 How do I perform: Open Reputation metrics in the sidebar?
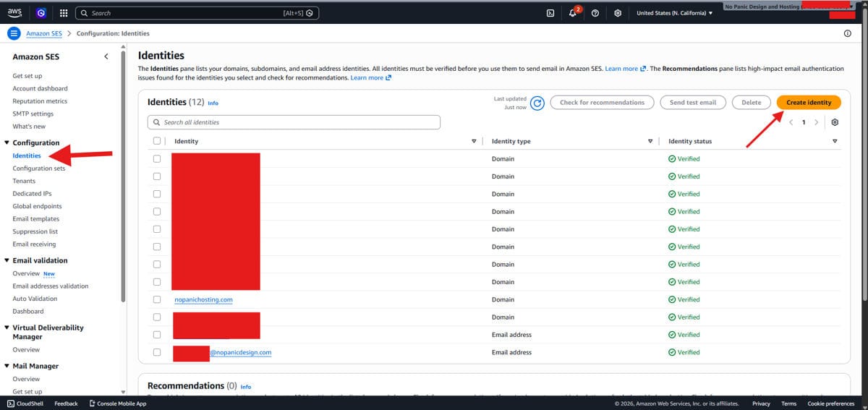(x=40, y=101)
